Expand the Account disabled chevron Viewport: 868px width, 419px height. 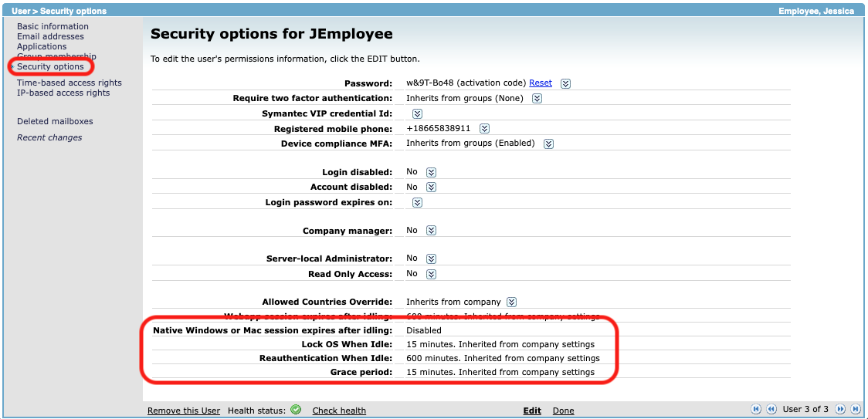(432, 187)
